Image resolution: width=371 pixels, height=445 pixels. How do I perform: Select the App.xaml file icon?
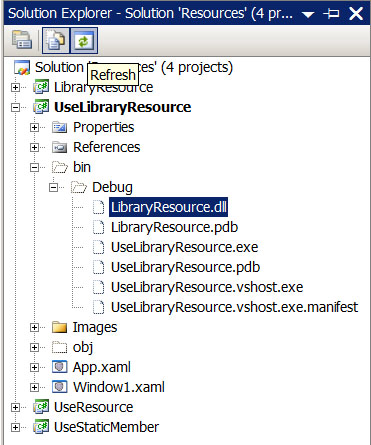point(60,367)
